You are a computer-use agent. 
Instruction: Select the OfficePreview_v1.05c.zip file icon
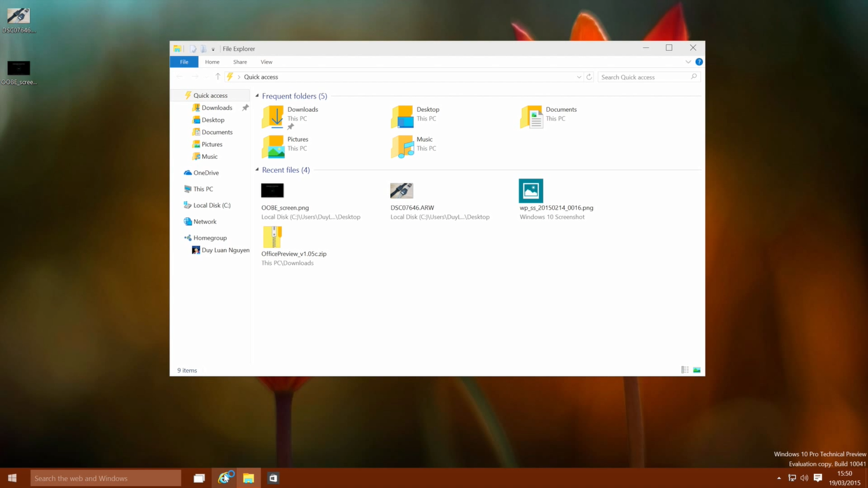point(272,237)
